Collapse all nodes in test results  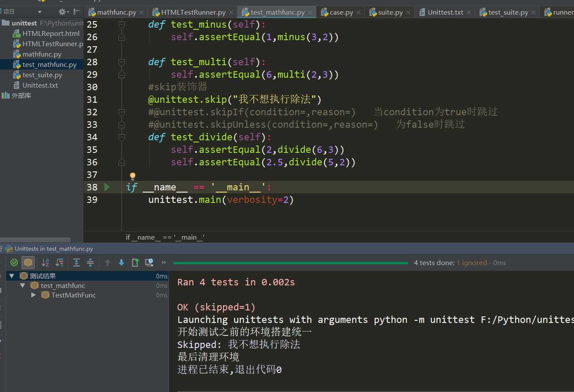[90, 262]
